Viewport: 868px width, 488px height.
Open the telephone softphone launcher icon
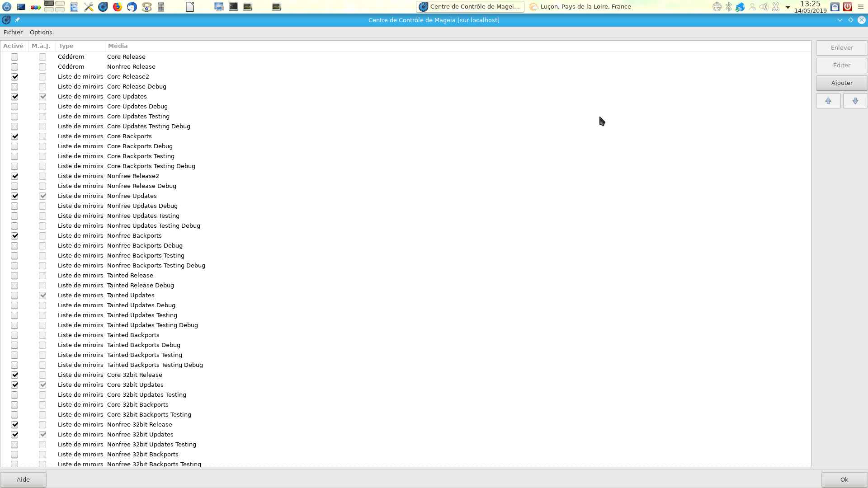(146, 7)
